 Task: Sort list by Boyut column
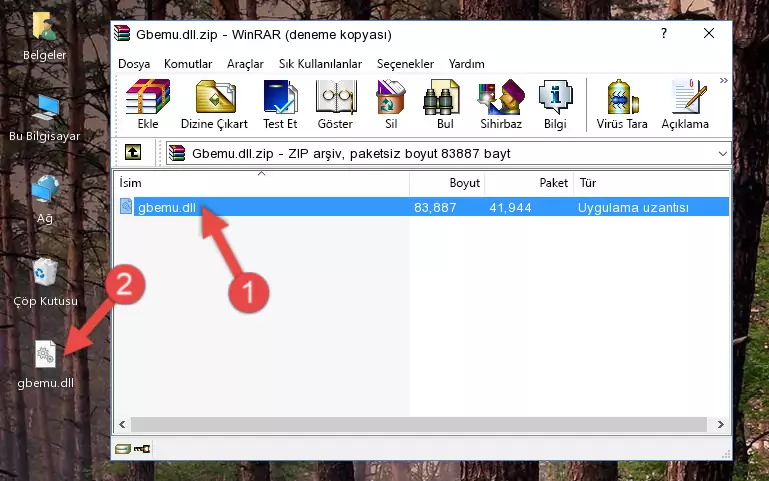(447, 183)
